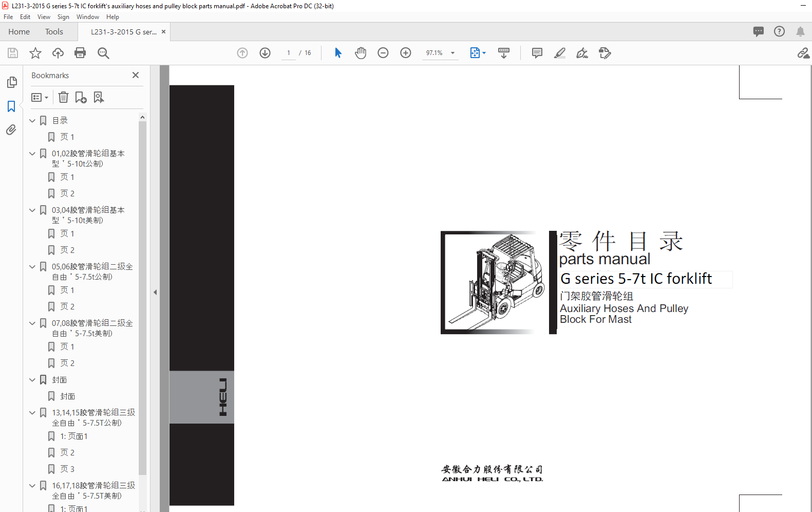Go to the next page arrow
This screenshot has width=812, height=512.
click(x=265, y=53)
